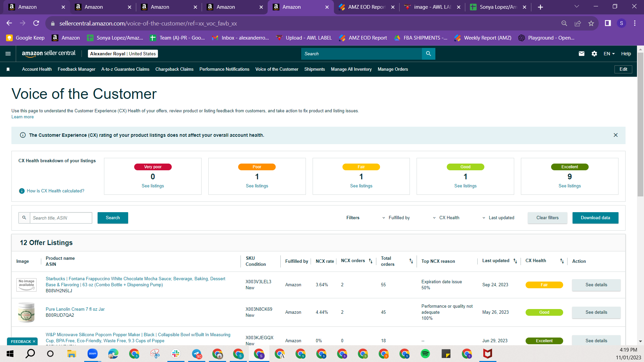Open the Windows Start menu

(10, 354)
